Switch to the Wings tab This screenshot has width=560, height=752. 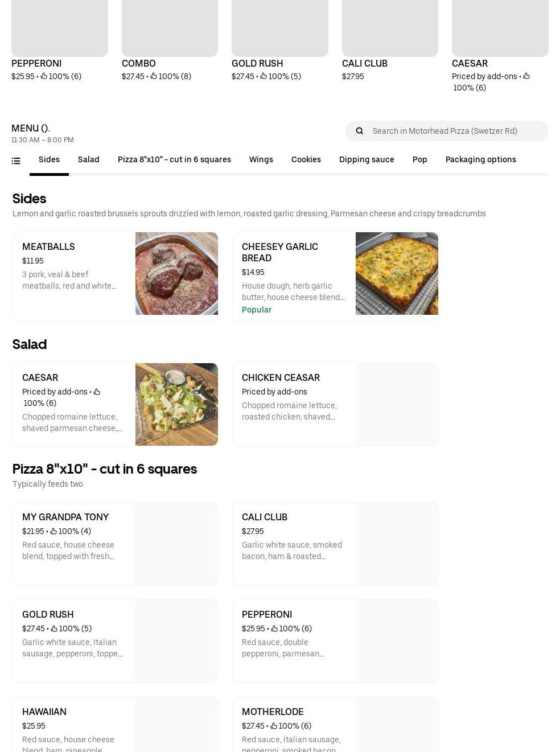coord(261,159)
